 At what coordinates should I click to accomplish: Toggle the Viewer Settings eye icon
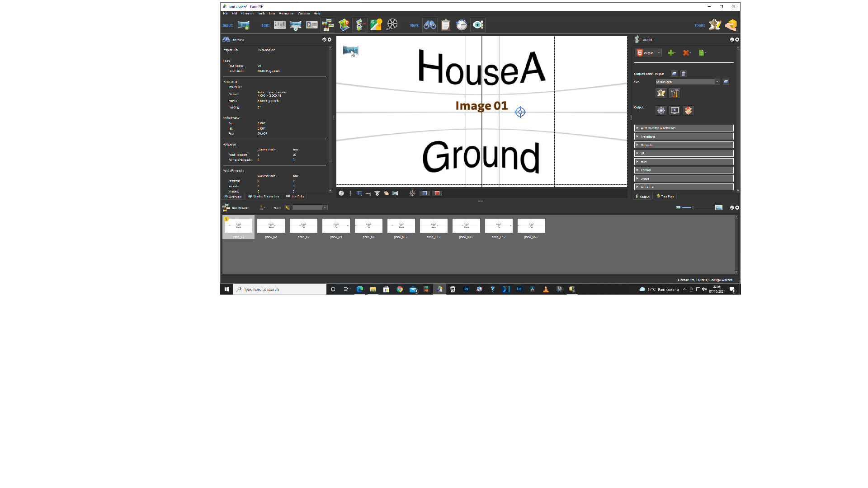pos(478,25)
